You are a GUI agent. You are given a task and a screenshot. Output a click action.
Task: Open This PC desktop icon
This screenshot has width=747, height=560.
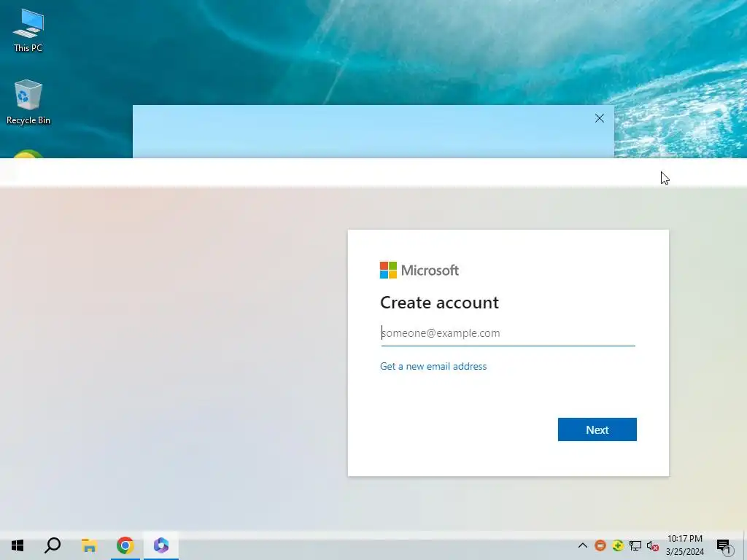28,31
